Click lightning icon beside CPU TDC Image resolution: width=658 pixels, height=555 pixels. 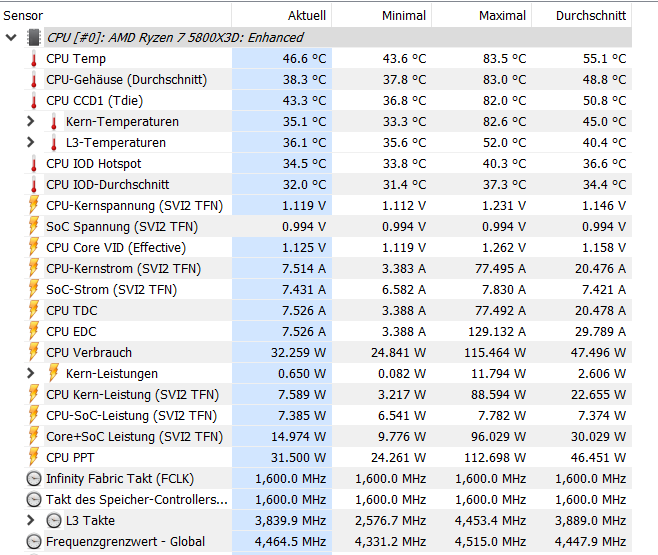[x=34, y=310]
